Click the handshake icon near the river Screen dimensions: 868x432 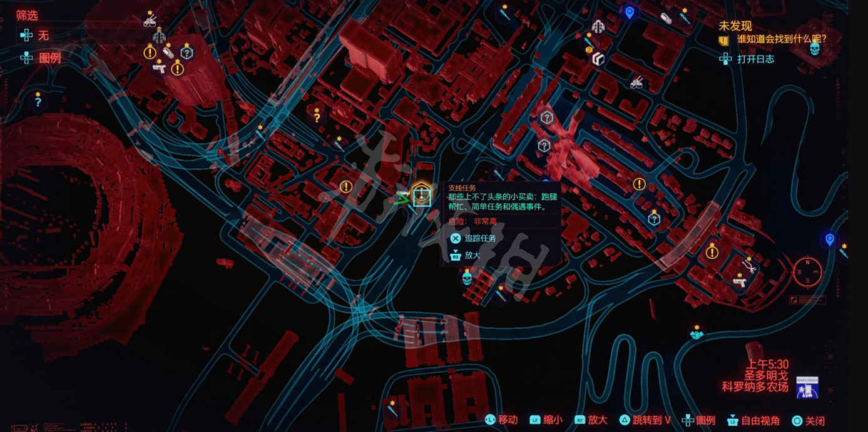pyautogui.click(x=697, y=334)
